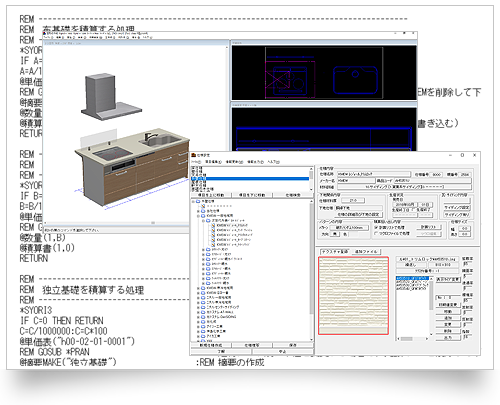Click the 商品コード text field
Image resolution: width=500 pixels, height=405 pixels.
click(x=433, y=180)
